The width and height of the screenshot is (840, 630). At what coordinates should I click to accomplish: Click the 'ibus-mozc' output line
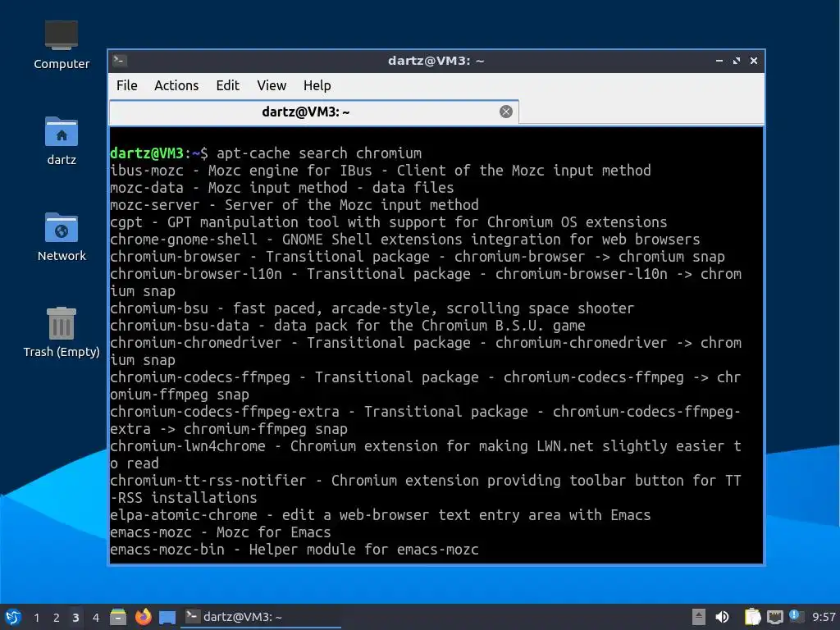point(381,171)
